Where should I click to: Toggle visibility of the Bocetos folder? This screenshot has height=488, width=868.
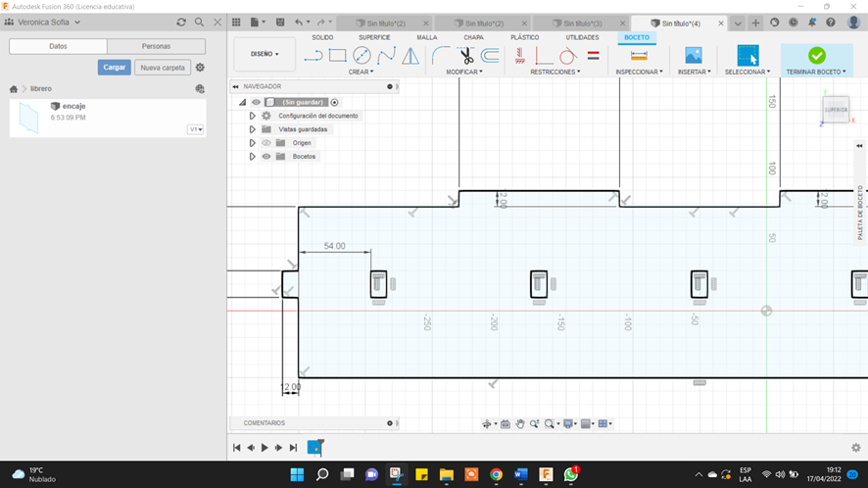click(266, 157)
